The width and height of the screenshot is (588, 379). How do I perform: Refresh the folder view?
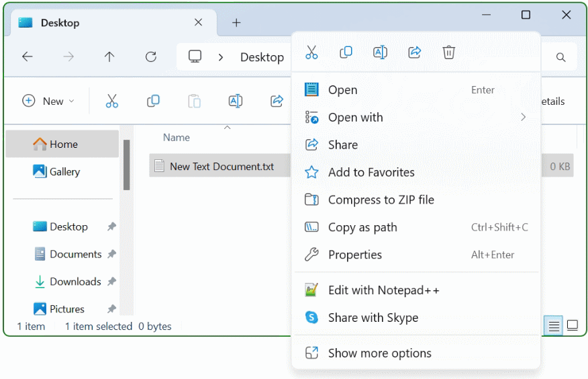pyautogui.click(x=151, y=57)
